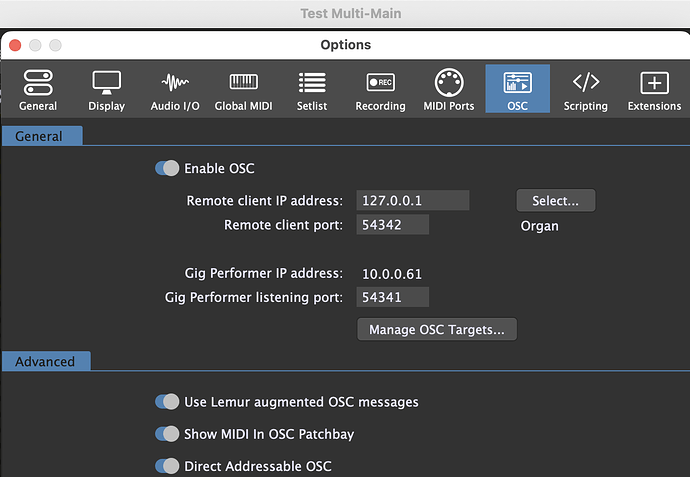Switch to Setlist options icon
Image resolution: width=690 pixels, height=477 pixels.
pos(312,83)
